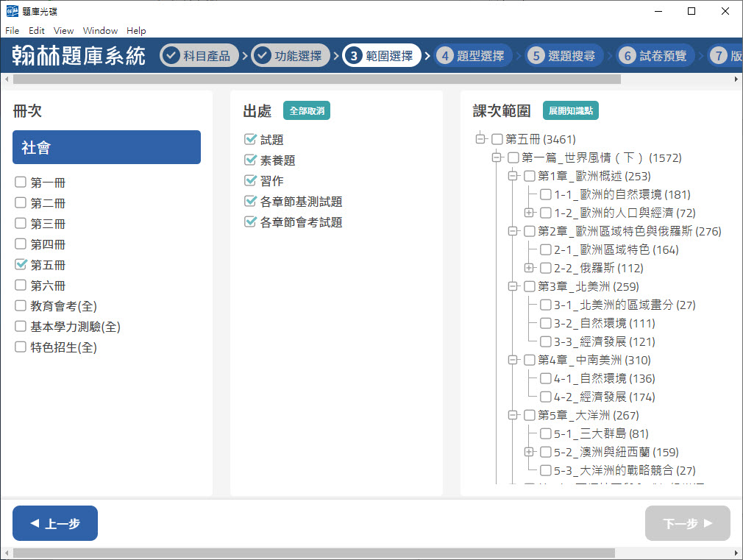
Task: Click step 3 範圍選擇 number icon
Action: pyautogui.click(x=353, y=56)
